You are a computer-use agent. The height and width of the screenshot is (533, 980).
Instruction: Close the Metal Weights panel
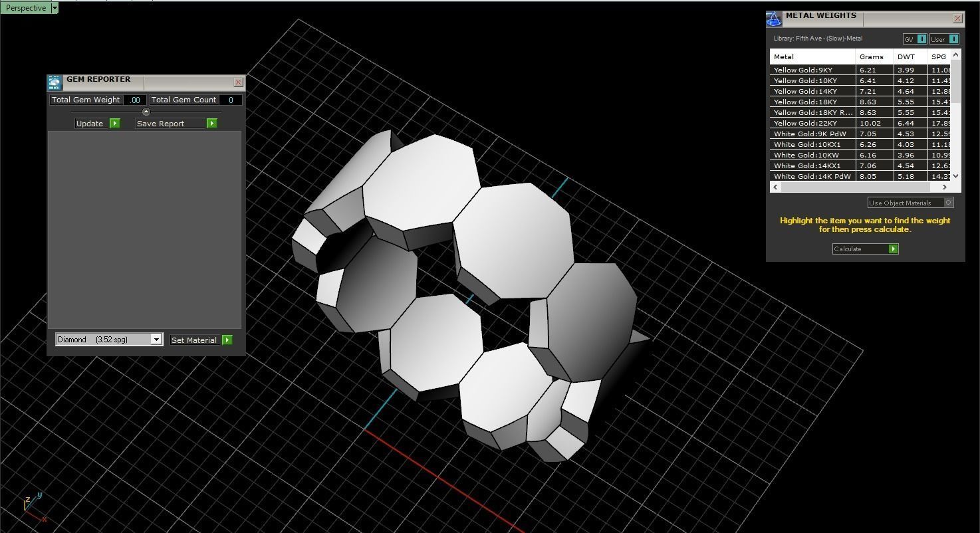957,19
